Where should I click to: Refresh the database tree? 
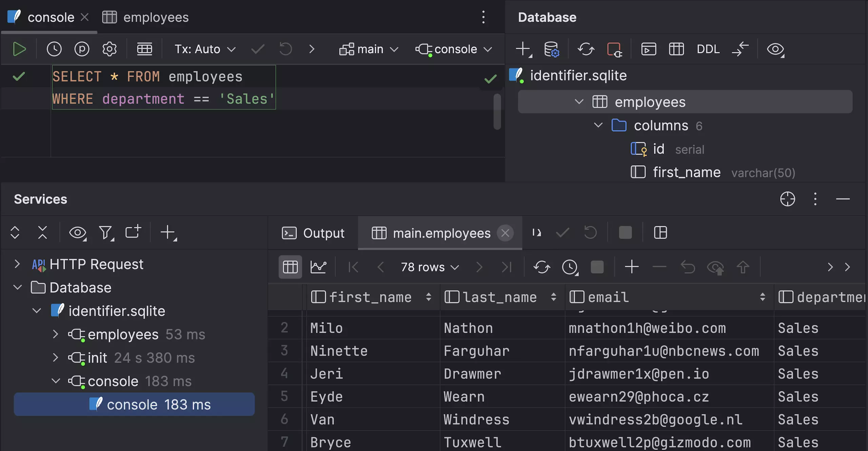point(586,50)
